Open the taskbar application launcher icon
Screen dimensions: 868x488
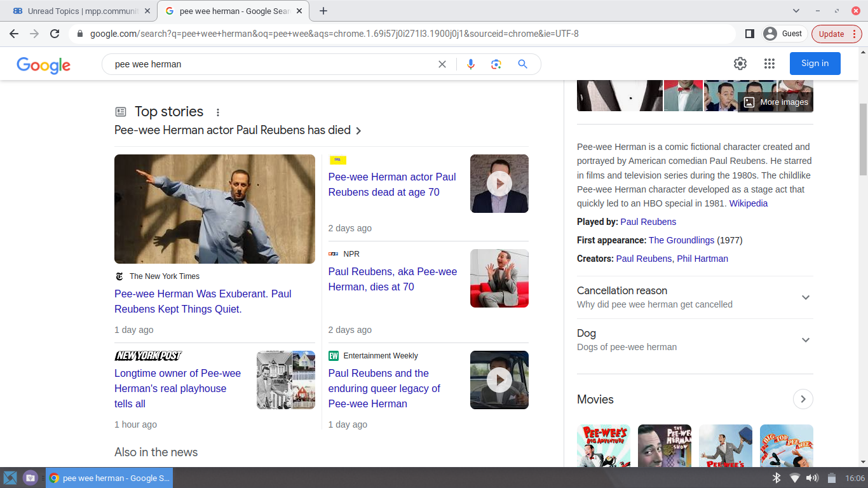pyautogui.click(x=10, y=478)
